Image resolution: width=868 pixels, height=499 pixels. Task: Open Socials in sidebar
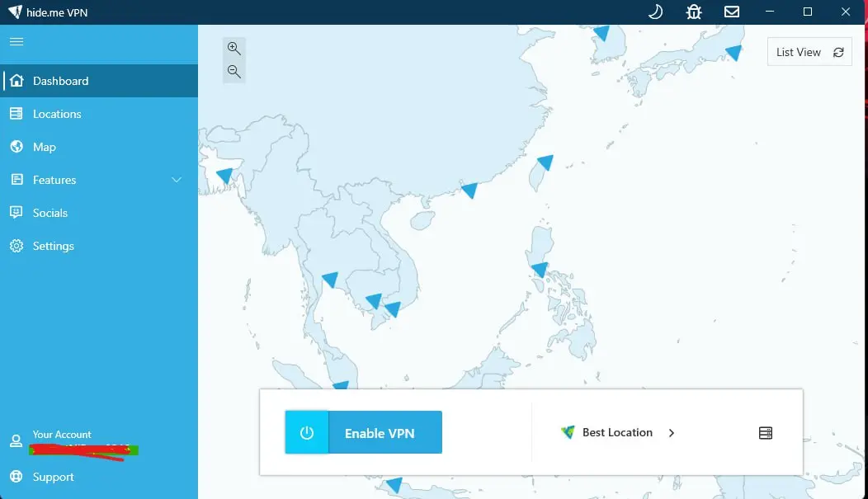[99, 213]
